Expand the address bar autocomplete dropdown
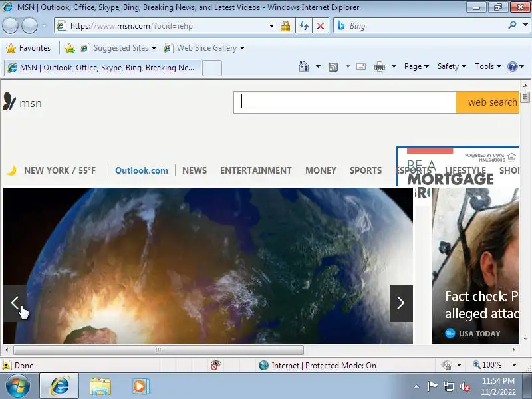 pos(271,26)
